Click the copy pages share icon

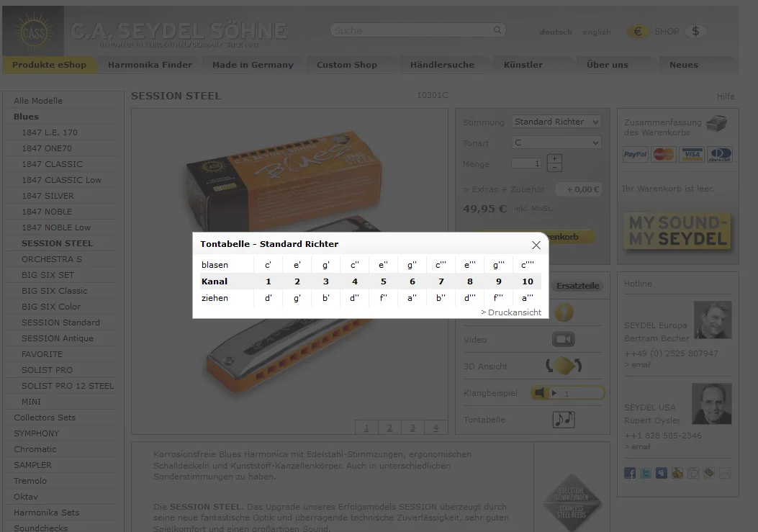click(x=692, y=473)
